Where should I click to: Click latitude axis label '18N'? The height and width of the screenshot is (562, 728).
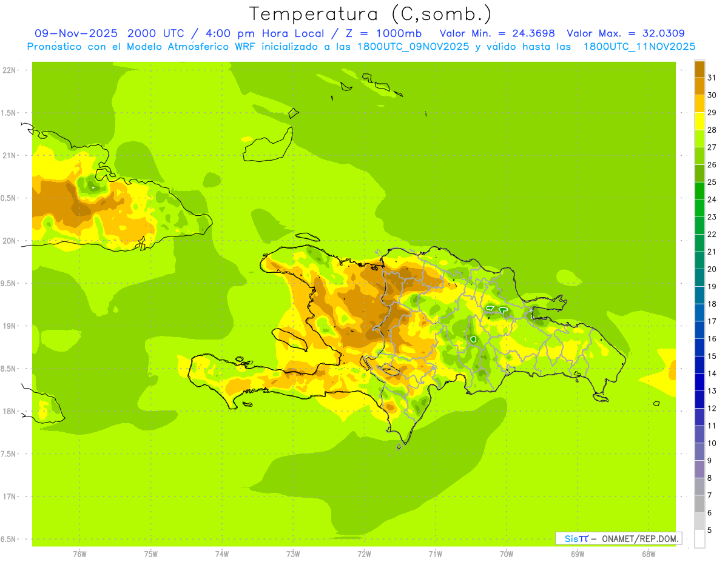coord(10,412)
